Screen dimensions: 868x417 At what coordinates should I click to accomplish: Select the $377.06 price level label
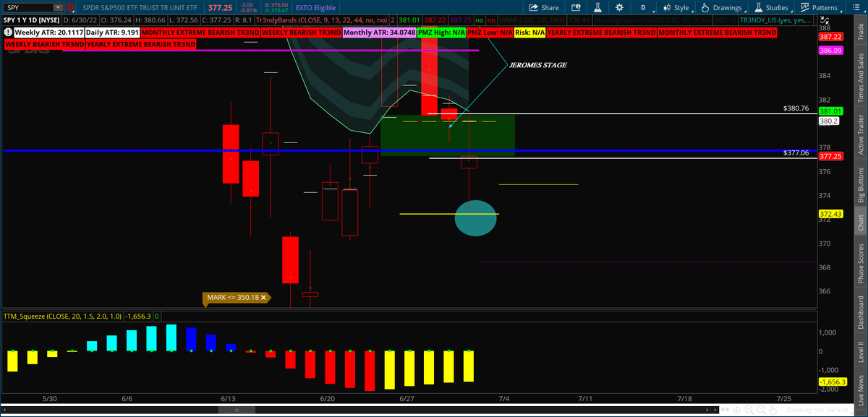click(x=795, y=152)
